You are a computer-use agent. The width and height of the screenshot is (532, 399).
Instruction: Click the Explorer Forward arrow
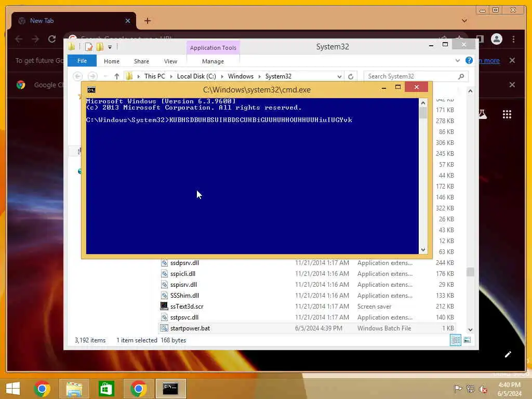92,76
